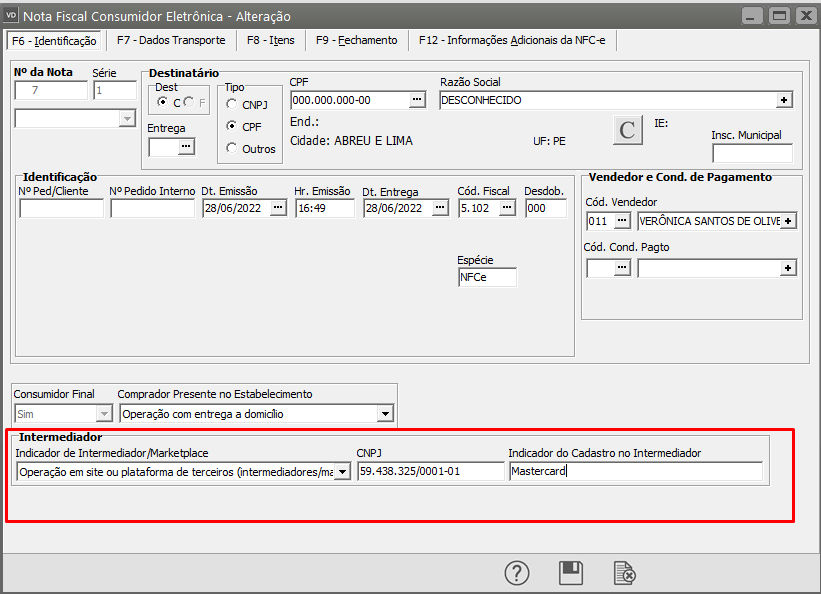Screen dimensions: 821x594
Task: Click the help question mark icon
Action: pyautogui.click(x=516, y=573)
